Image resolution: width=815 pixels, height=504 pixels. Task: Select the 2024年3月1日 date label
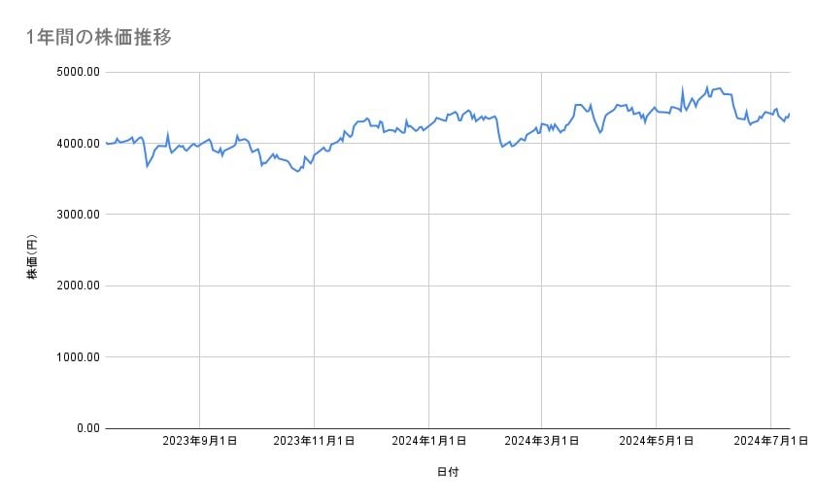(x=542, y=441)
